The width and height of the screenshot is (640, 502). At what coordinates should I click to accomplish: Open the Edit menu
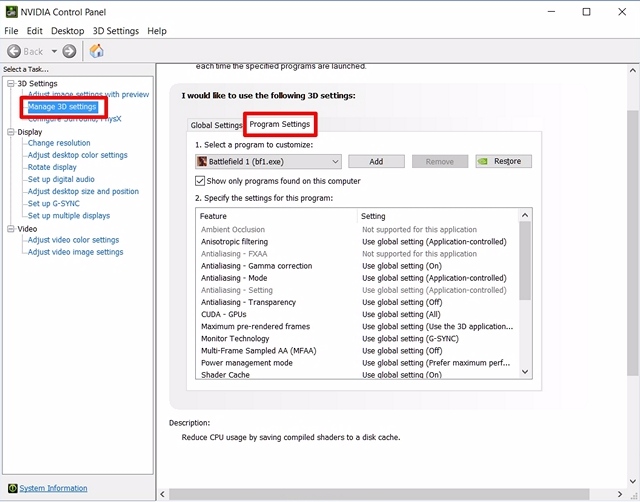click(x=35, y=31)
